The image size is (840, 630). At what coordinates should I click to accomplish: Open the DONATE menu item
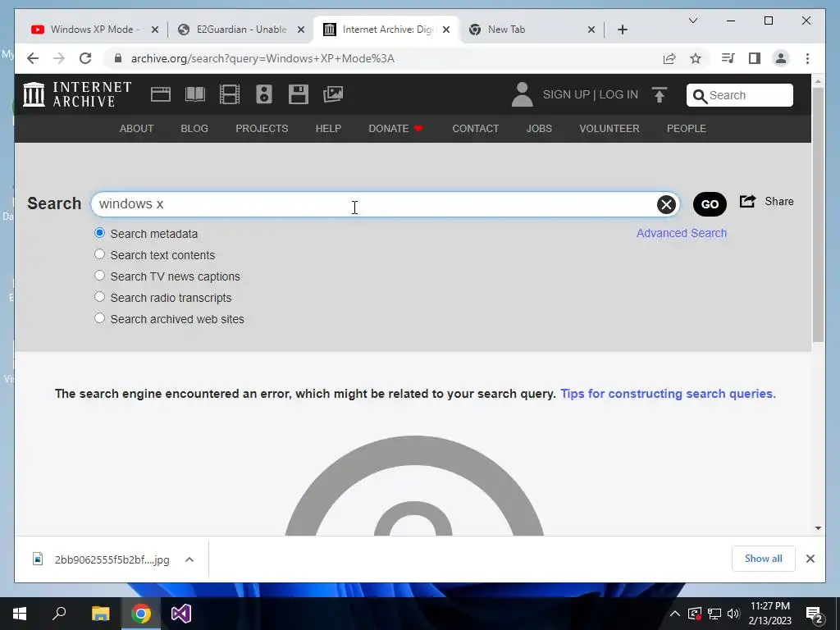395,129
